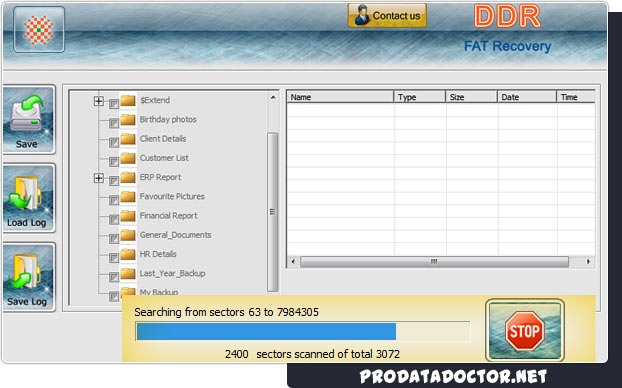Tick the Birthday photos checkbox
This screenshot has height=388, width=622.
[x=114, y=123]
